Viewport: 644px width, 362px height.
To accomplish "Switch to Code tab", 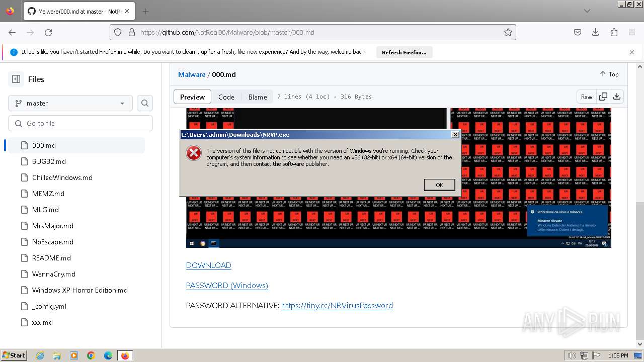I will pos(226,97).
